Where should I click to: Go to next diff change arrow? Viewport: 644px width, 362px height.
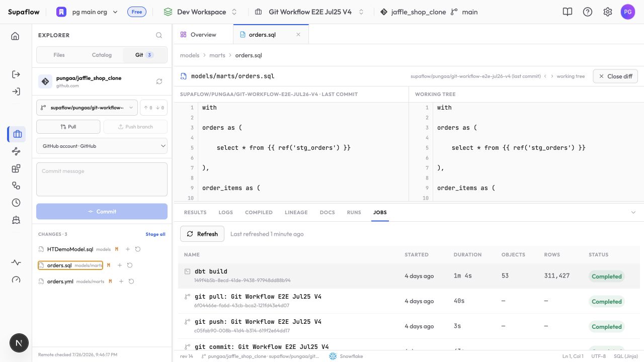(552, 76)
